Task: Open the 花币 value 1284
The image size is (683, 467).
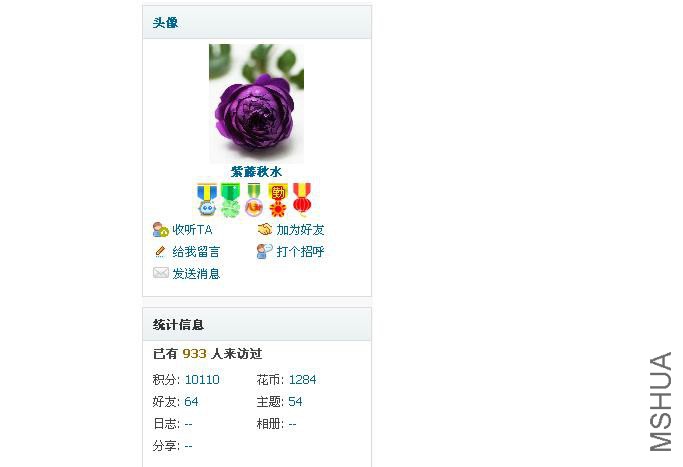Action: tap(302, 379)
